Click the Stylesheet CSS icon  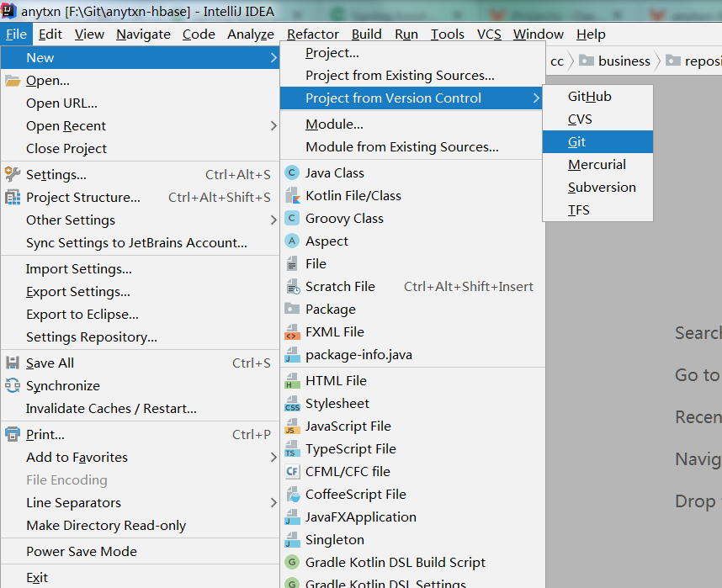[292, 404]
